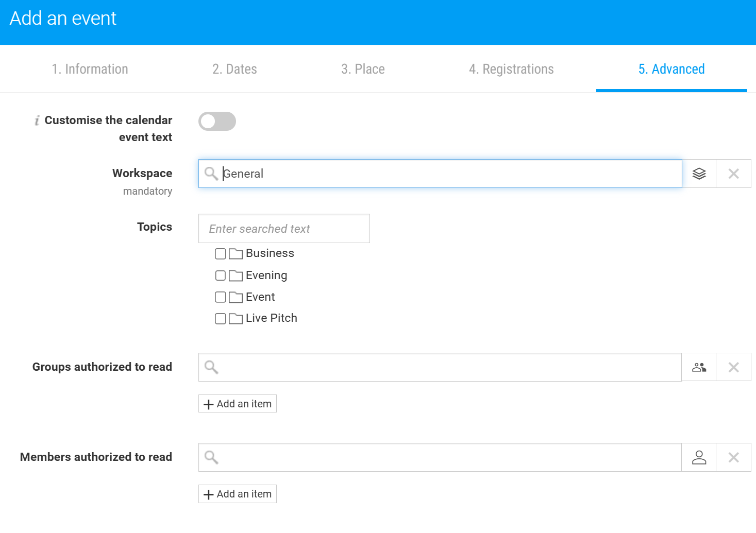Switch to the 2. Dates tab

click(x=234, y=69)
